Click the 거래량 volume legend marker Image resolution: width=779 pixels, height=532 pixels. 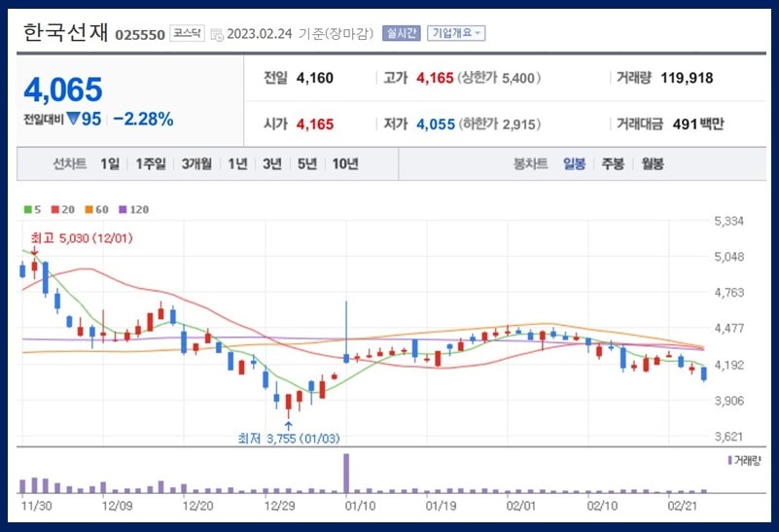(x=729, y=460)
